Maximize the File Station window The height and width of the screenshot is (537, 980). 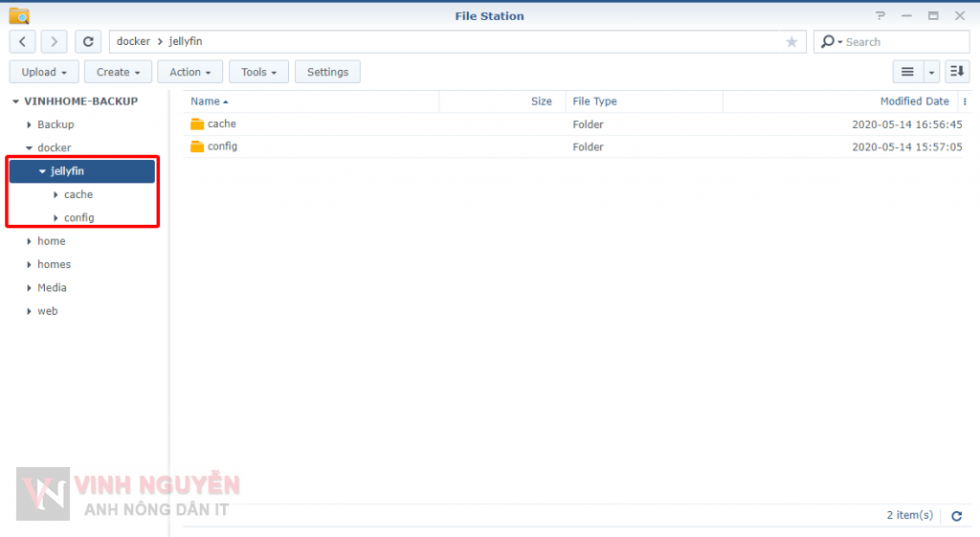933,15
